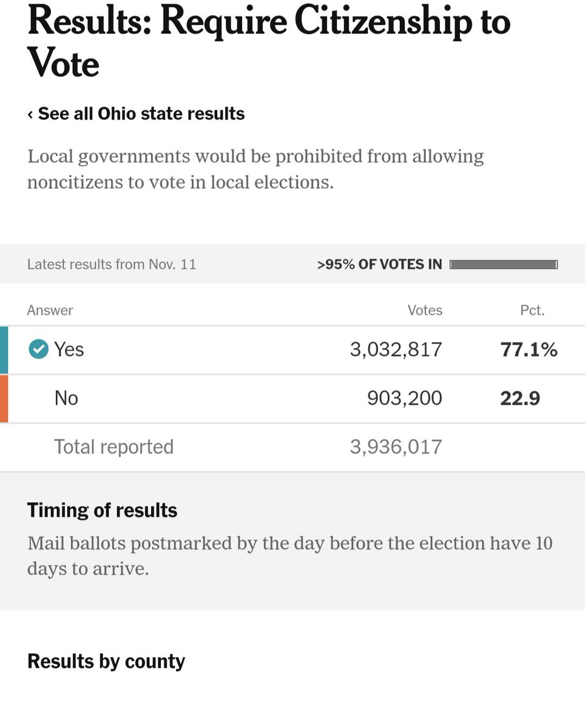585x728 pixels.
Task: Click the Pct. column header
Action: pos(532,311)
